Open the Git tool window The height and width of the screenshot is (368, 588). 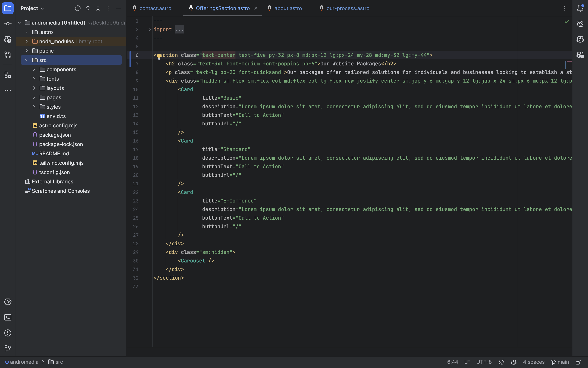point(8,349)
